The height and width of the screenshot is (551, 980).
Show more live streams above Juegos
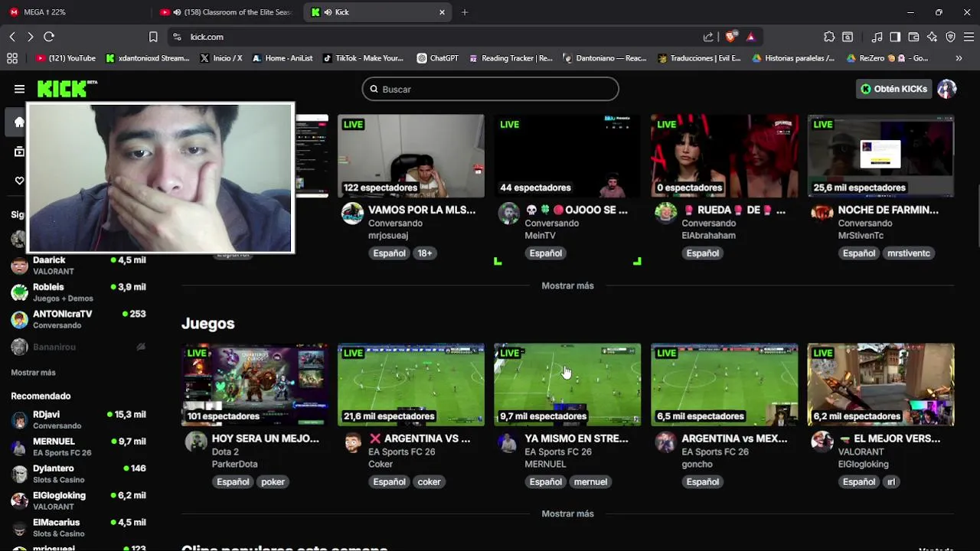[x=567, y=285]
